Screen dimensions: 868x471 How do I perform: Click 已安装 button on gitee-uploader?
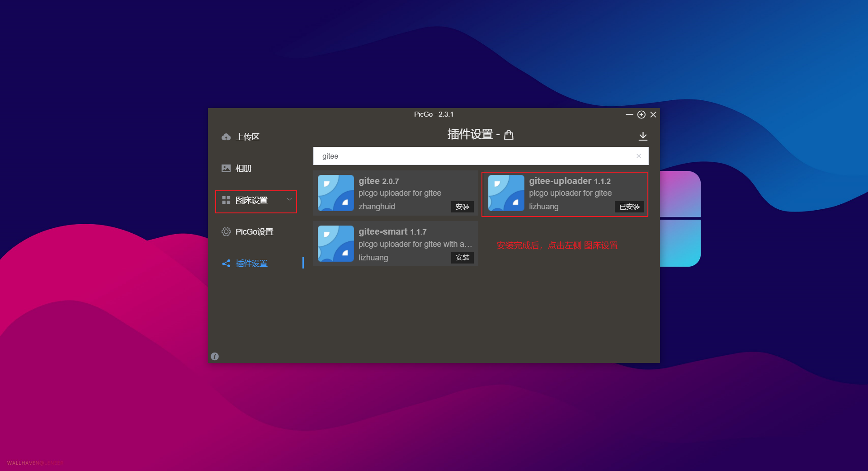[x=629, y=207]
